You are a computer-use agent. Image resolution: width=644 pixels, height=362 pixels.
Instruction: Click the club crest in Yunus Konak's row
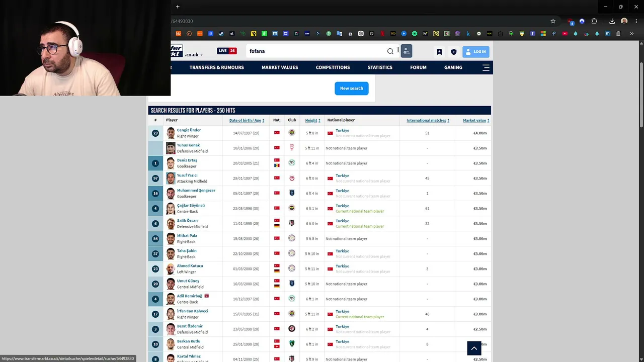point(292,148)
